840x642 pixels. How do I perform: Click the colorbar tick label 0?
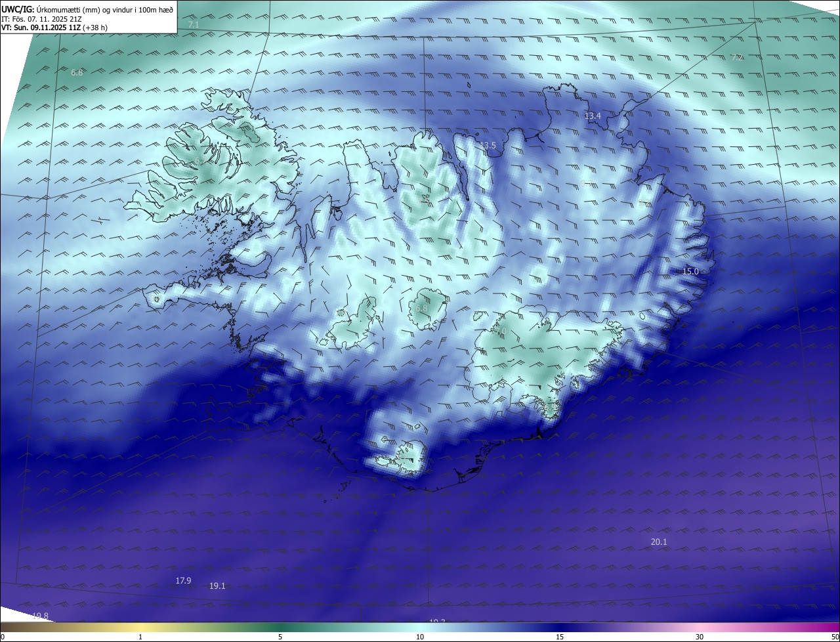click(x=3, y=637)
